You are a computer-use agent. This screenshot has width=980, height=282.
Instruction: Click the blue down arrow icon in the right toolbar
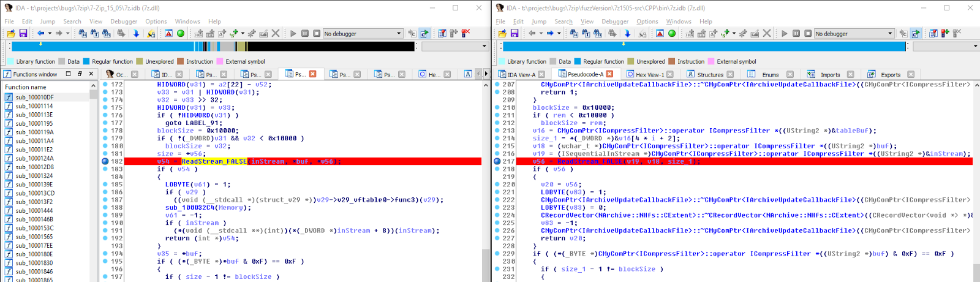pyautogui.click(x=627, y=33)
